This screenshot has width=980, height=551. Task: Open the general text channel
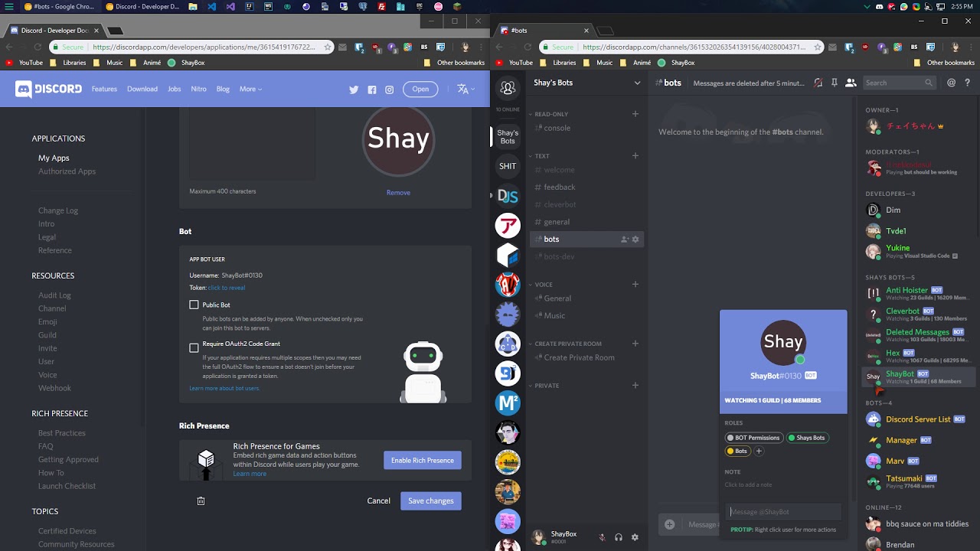(x=586, y=222)
